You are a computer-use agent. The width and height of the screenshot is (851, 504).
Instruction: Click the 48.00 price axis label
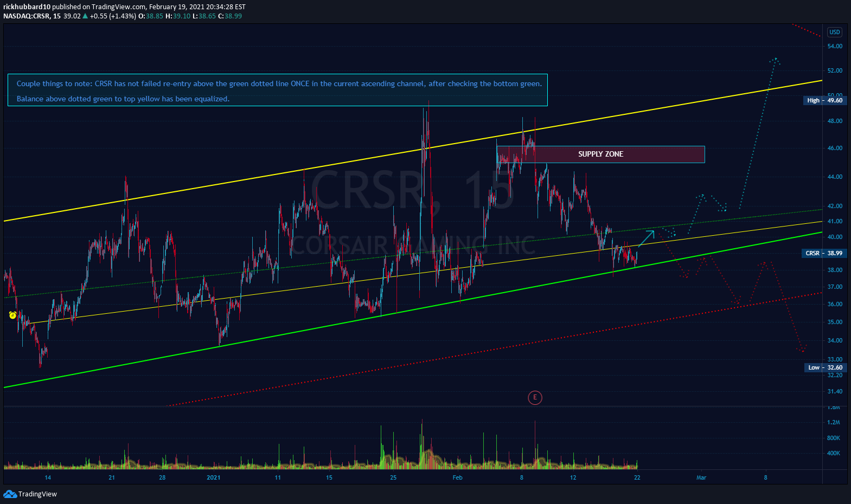coord(835,121)
